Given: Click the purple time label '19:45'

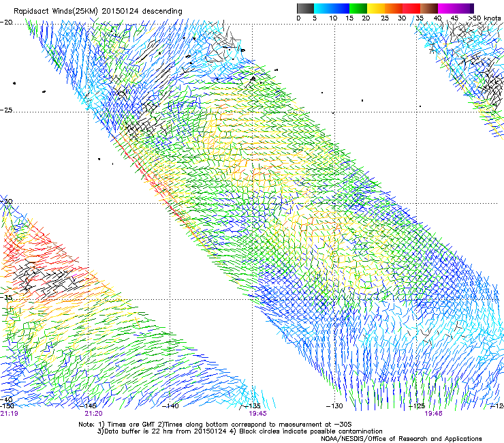Looking at the screenshot, I should (257, 414).
